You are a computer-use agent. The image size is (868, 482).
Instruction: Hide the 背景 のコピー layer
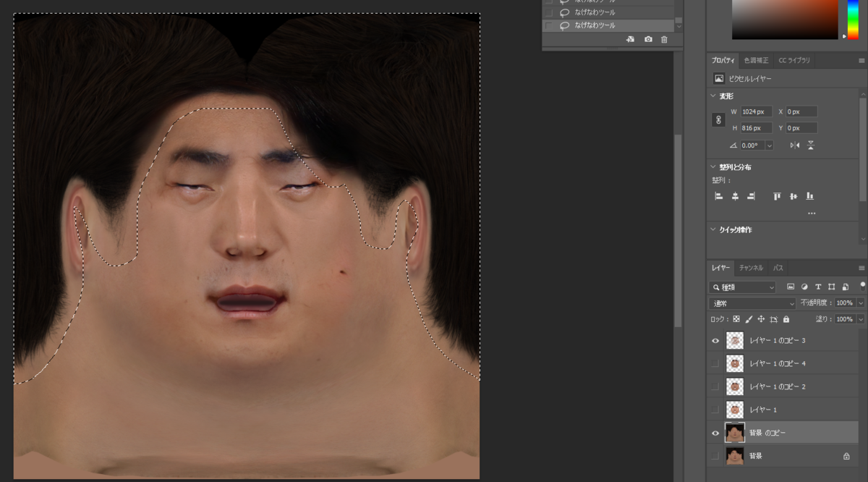pos(715,433)
